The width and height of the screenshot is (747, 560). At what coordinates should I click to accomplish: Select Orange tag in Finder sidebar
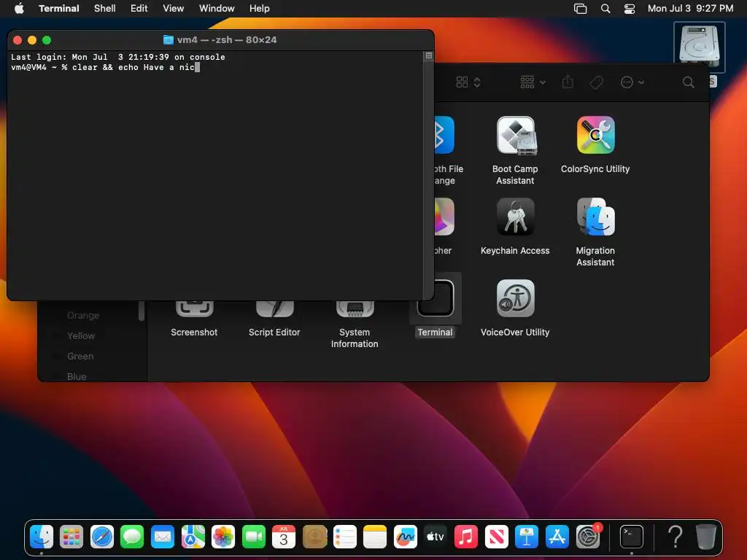(x=83, y=315)
